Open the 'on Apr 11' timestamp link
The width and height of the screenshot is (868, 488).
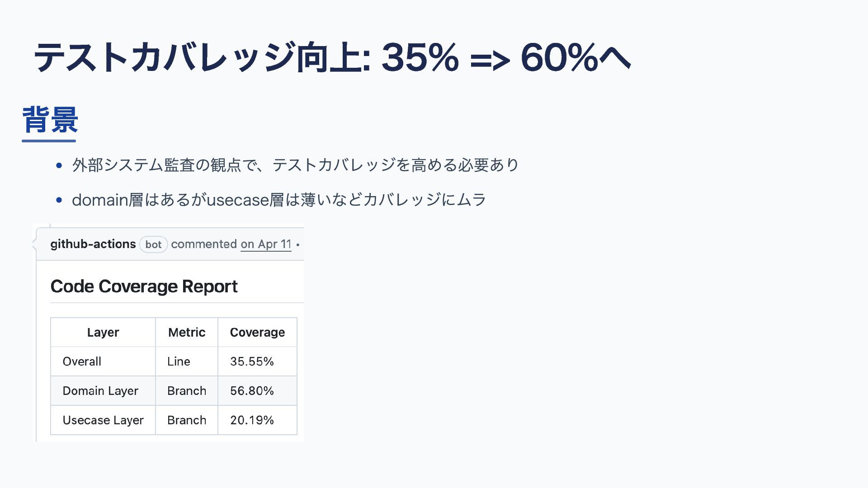tap(266, 244)
